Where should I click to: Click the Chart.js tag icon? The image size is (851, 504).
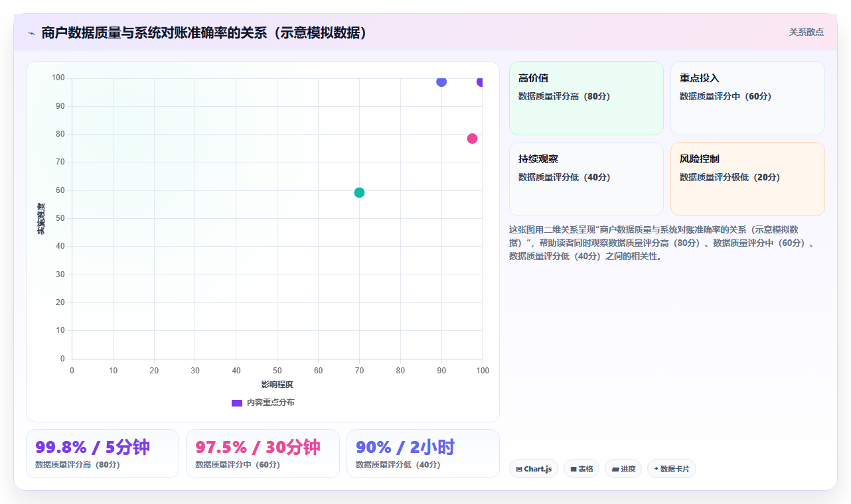tap(519, 470)
